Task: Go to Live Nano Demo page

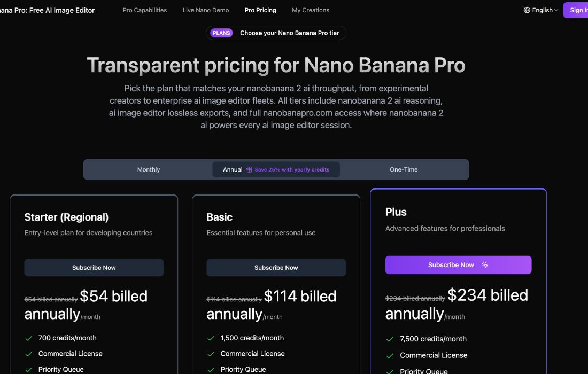Action: point(206,10)
